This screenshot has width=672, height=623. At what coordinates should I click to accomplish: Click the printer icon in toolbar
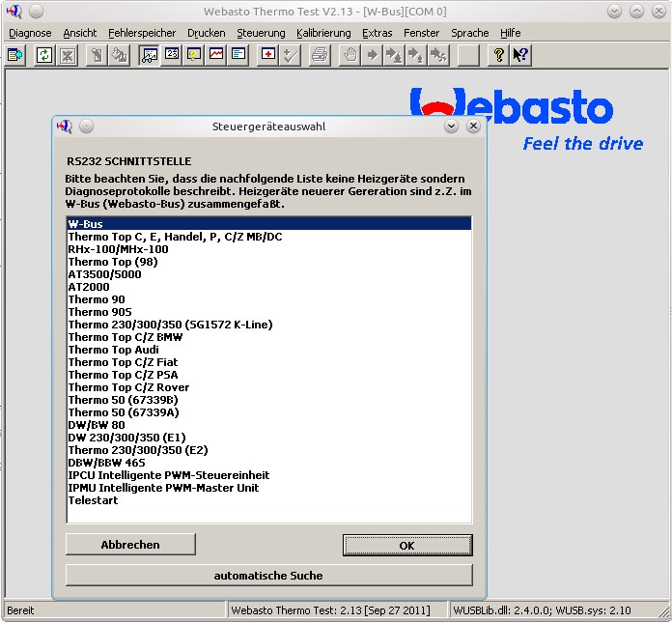coord(321,55)
